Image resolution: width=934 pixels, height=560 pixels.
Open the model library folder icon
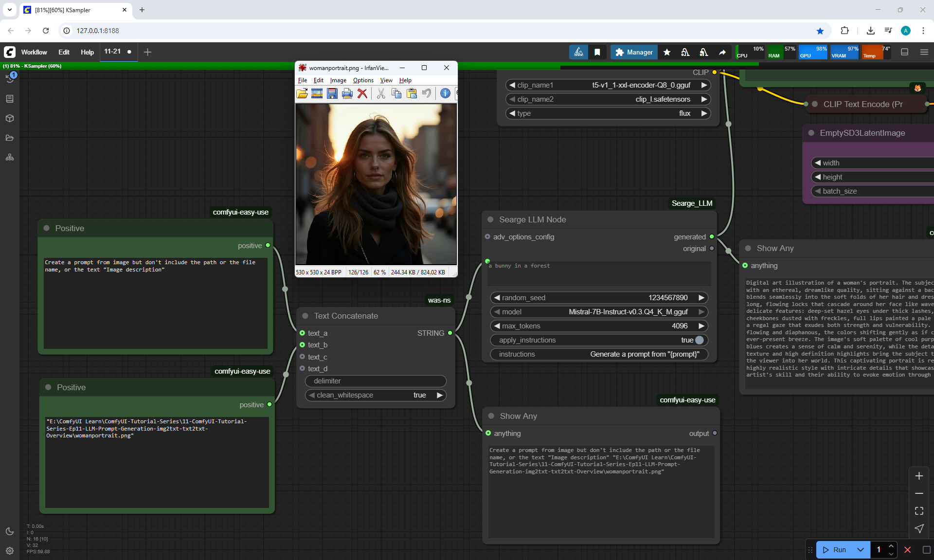point(10,138)
